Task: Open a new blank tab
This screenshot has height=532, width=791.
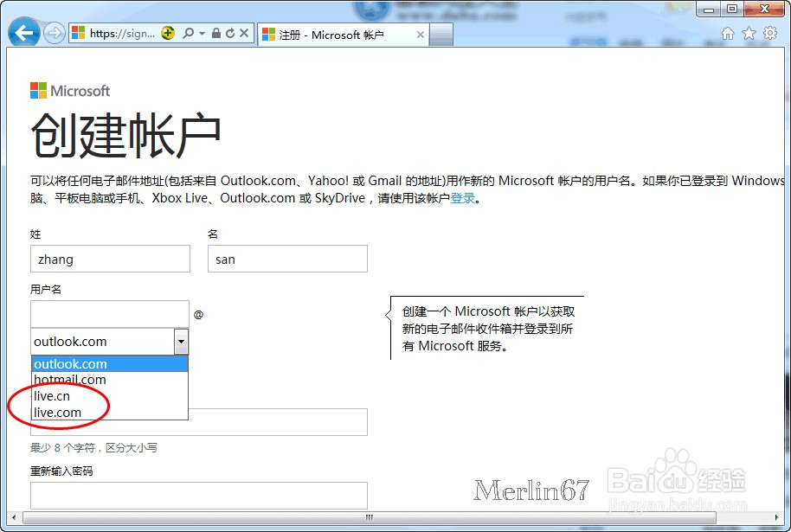Action: click(441, 35)
